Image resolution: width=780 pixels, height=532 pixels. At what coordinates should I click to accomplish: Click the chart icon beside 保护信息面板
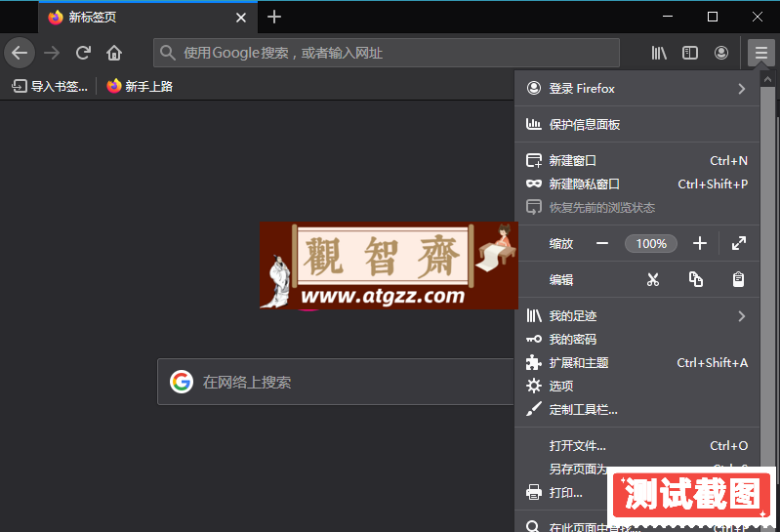click(x=534, y=124)
